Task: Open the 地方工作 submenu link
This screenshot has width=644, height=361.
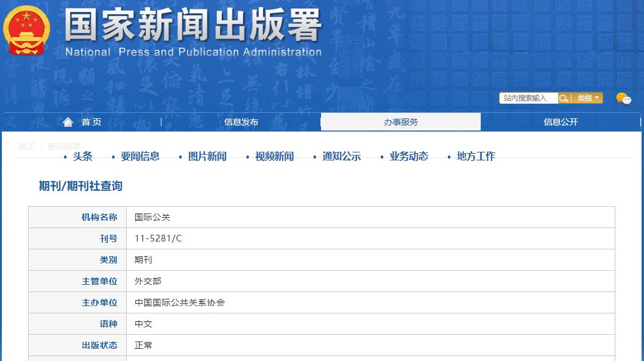Action: pos(476,156)
